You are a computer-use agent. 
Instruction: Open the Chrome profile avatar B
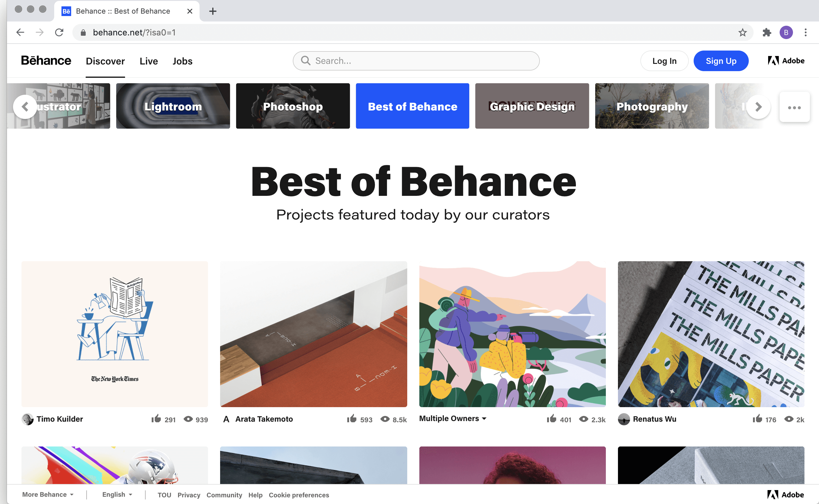[x=786, y=32]
